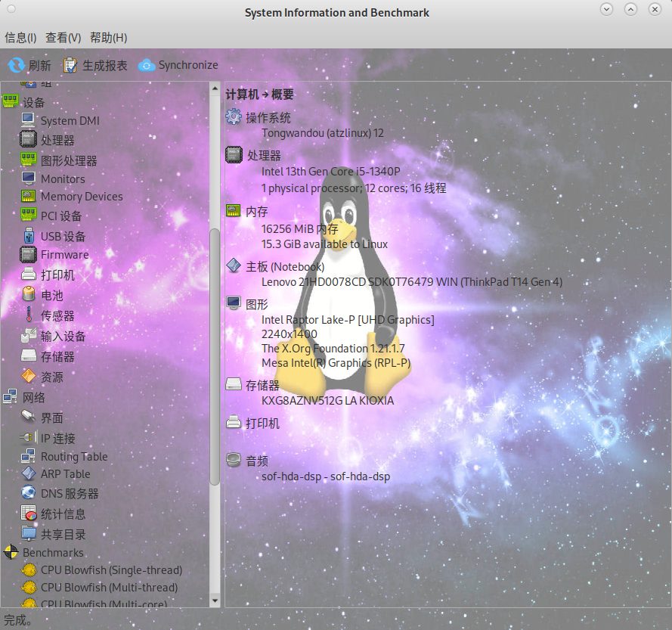This screenshot has width=672, height=630.
Task: Click the Tongwandou (atzlinux) 12 text
Action: pyautogui.click(x=323, y=133)
